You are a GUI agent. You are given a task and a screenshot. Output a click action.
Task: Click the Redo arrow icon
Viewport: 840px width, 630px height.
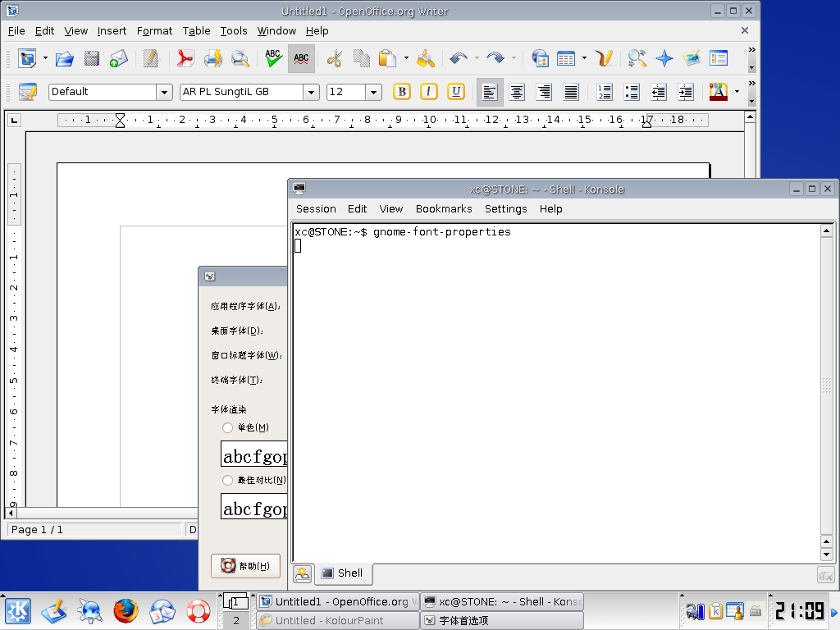pyautogui.click(x=495, y=58)
